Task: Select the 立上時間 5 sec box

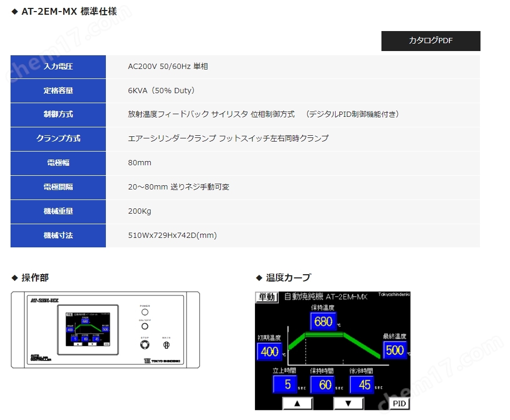Action: 285,385
